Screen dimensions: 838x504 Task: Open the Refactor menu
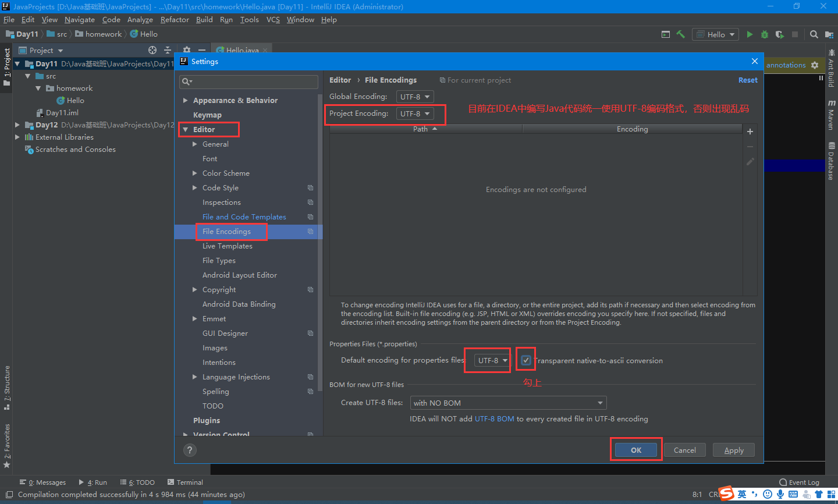pos(175,19)
